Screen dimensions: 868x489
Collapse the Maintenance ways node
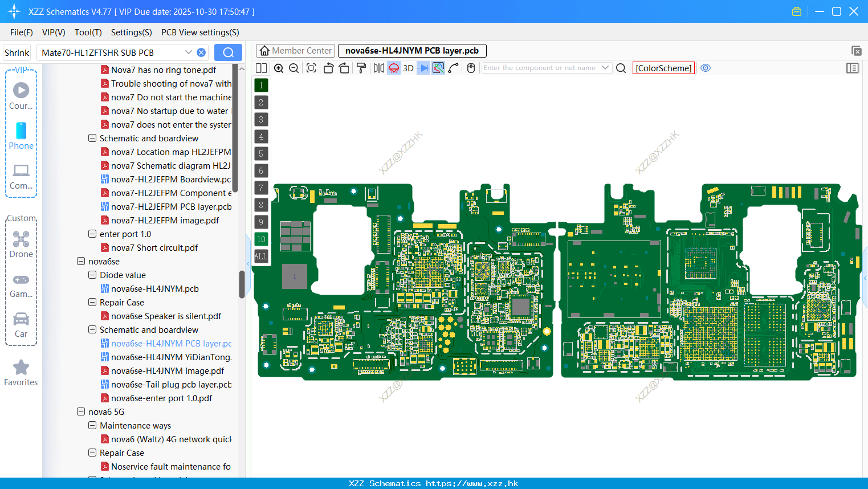tap(92, 425)
